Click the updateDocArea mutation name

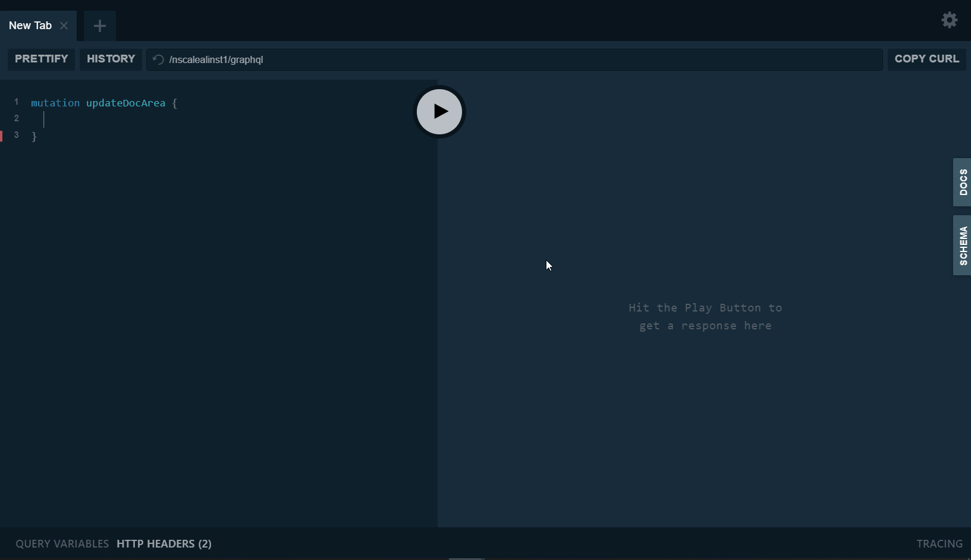click(x=126, y=103)
